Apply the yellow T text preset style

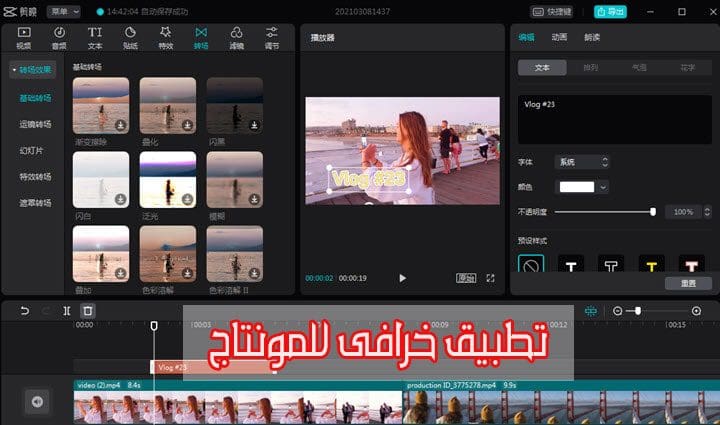[651, 264]
